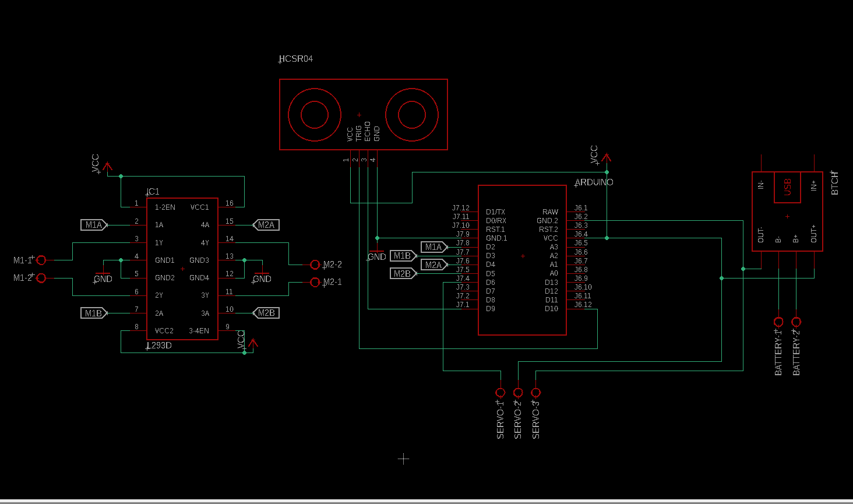Click the OUT- pin name on the charger

click(x=760, y=235)
